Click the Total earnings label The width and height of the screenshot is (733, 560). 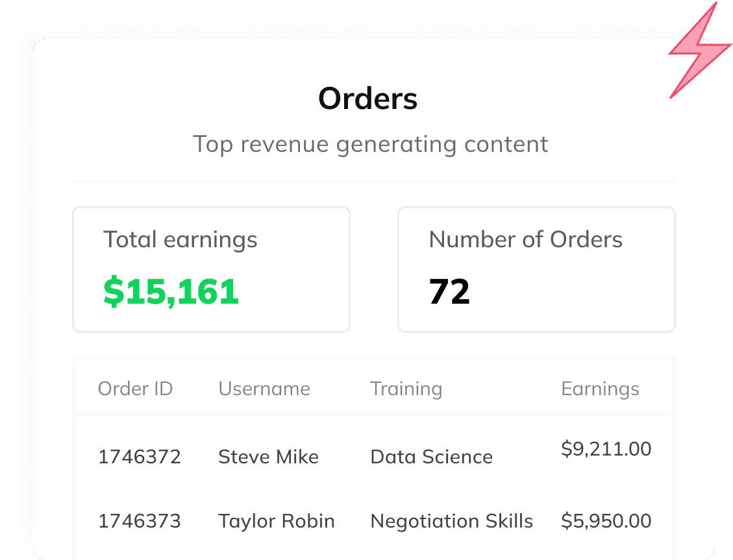pos(180,240)
